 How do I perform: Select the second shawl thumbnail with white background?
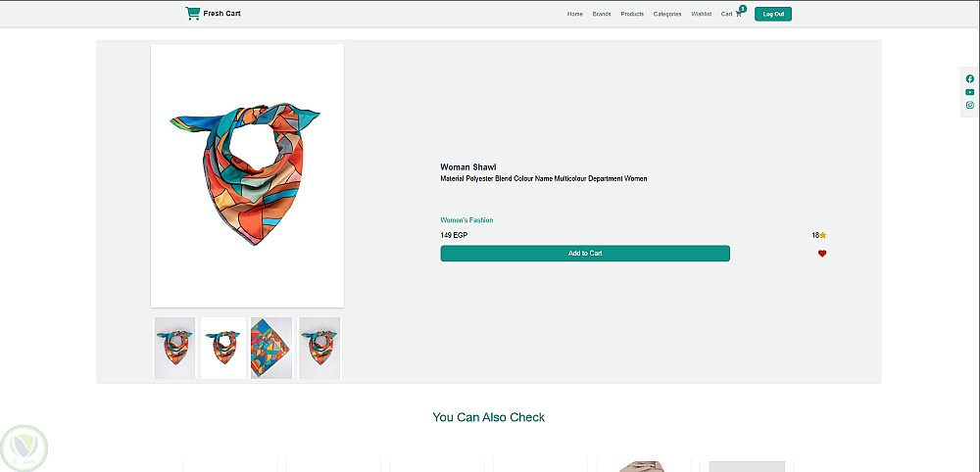pyautogui.click(x=223, y=348)
